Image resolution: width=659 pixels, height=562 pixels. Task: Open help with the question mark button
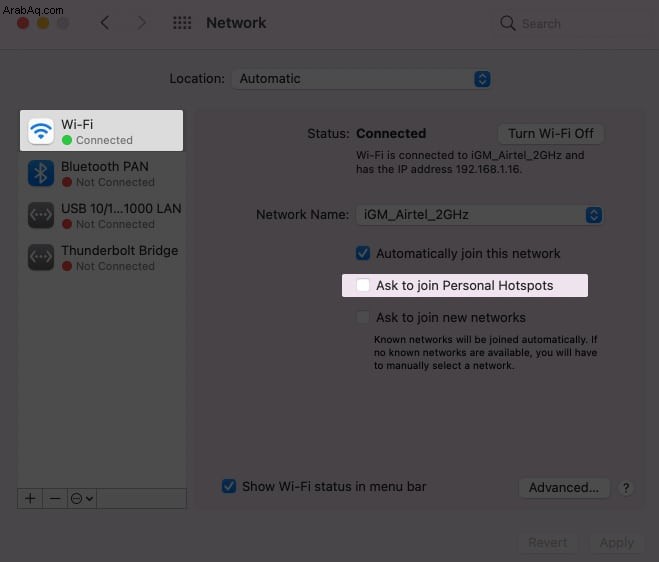pos(626,488)
